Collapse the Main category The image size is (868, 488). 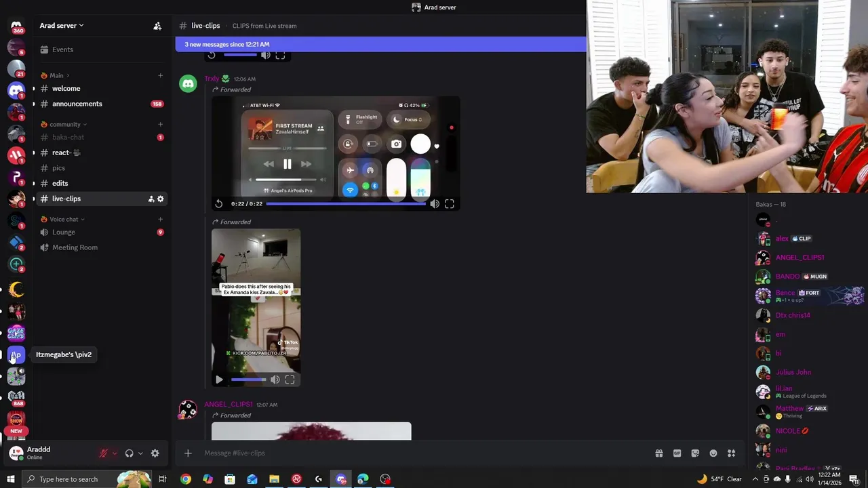tap(56, 75)
